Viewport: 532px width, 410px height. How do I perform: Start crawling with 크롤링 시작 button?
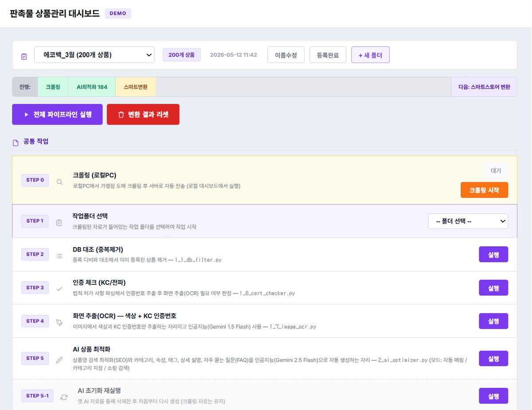484,190
